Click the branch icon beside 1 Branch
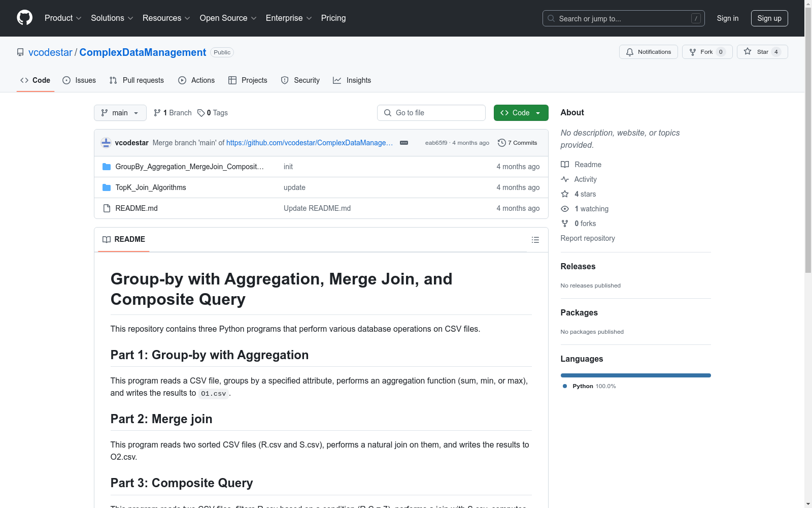 pyautogui.click(x=157, y=113)
